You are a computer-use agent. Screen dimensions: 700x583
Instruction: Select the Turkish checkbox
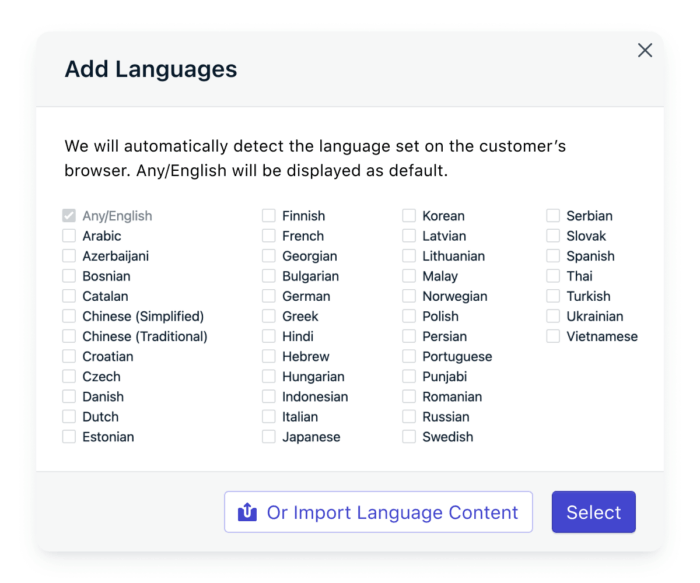click(553, 296)
